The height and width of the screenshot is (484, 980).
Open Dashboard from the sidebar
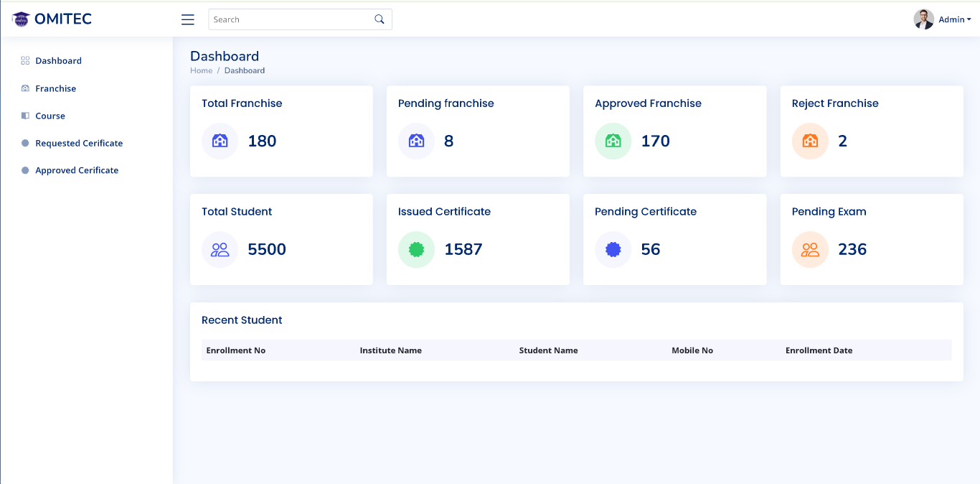click(58, 61)
